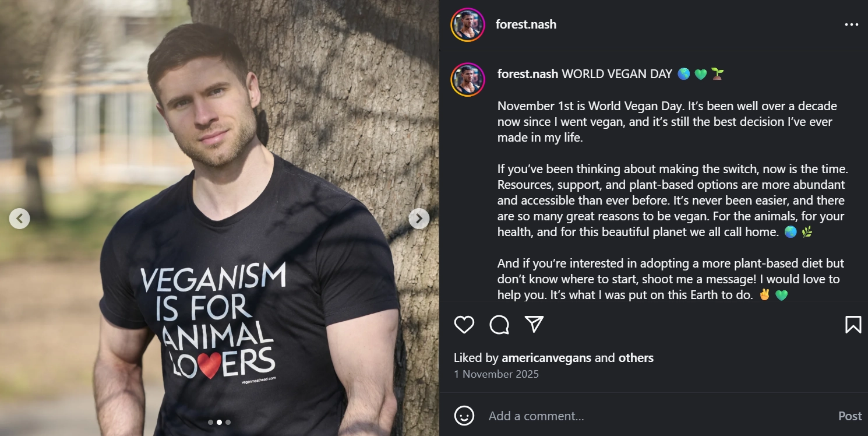Viewport: 868px width, 436px height.
Task: Open forest.nash username in caption
Action: (x=528, y=74)
